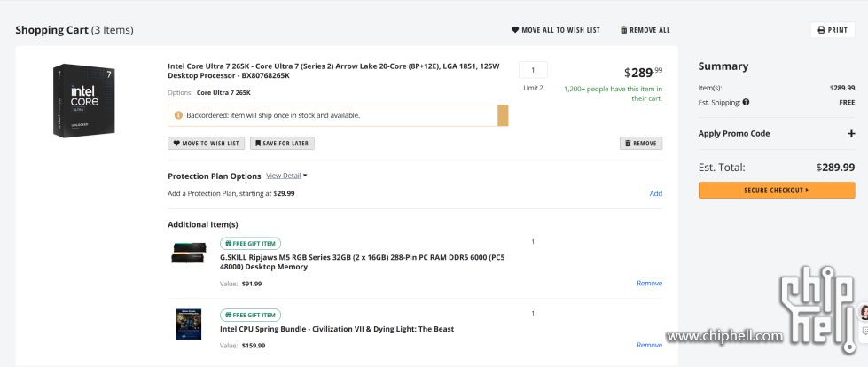Click the heart icon in Move All To Wish List
868x367 pixels.
pyautogui.click(x=515, y=30)
